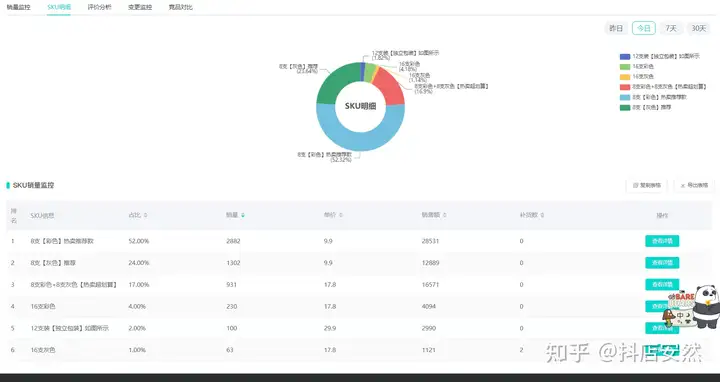Toggle red 8支彩色+8支灰色 legend swatch

pos(624,87)
